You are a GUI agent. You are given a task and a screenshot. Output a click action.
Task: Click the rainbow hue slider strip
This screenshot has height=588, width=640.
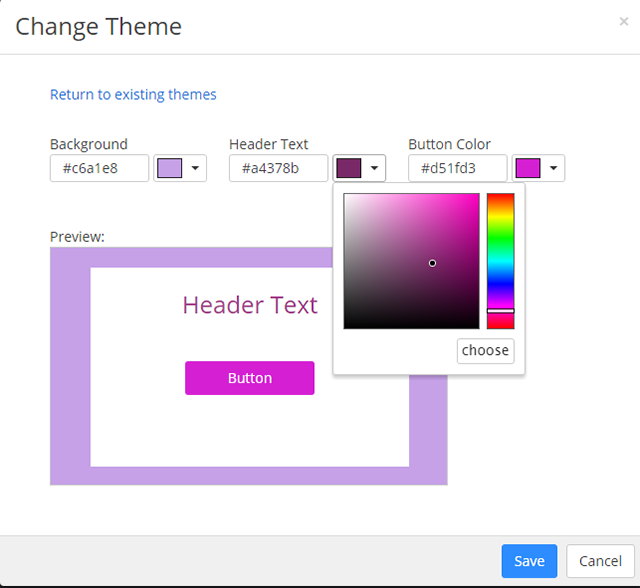pyautogui.click(x=500, y=250)
